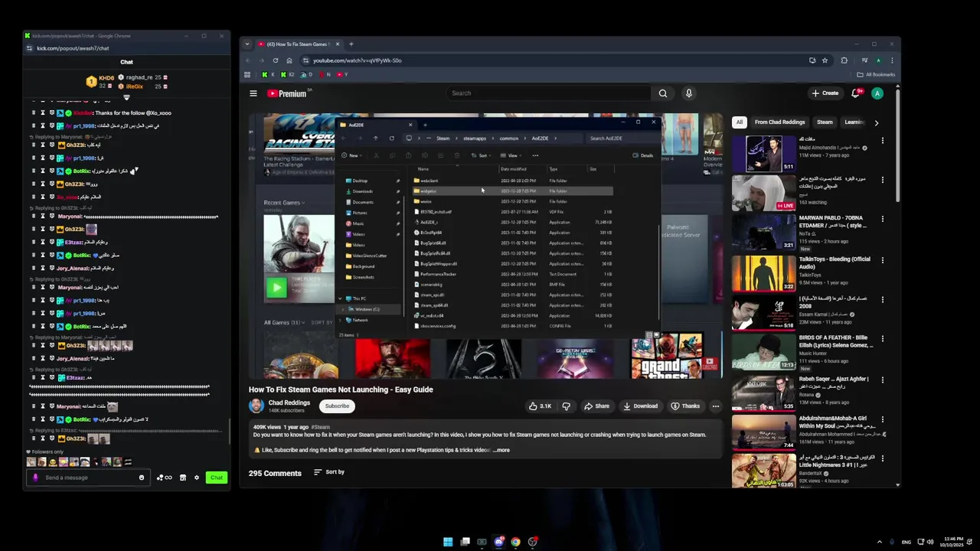Open Discord from the taskbar

pos(498,542)
